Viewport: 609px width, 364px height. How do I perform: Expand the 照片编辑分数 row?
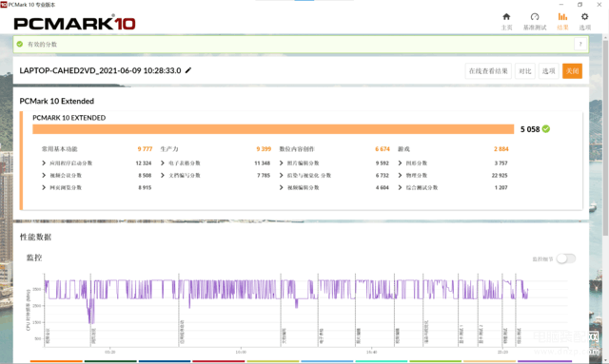[x=282, y=163]
